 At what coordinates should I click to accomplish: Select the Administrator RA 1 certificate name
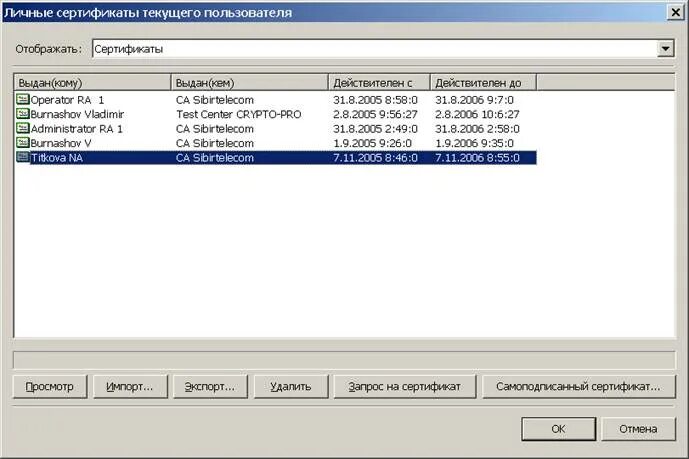pyautogui.click(x=77, y=129)
